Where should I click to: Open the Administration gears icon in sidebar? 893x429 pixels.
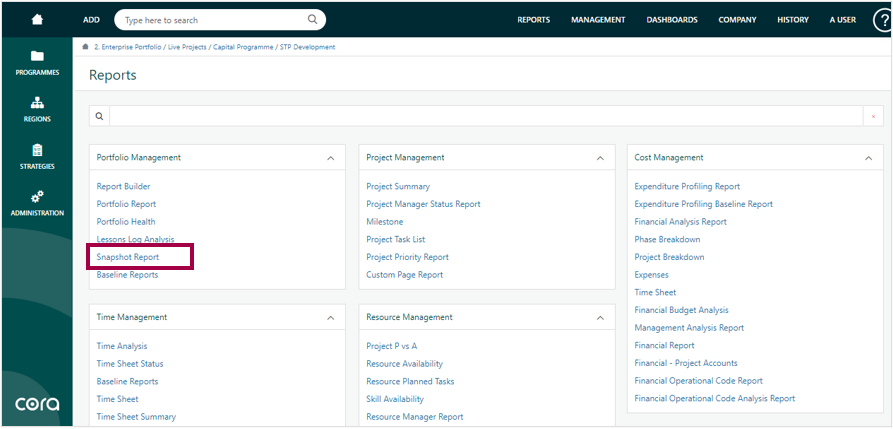[x=37, y=197]
